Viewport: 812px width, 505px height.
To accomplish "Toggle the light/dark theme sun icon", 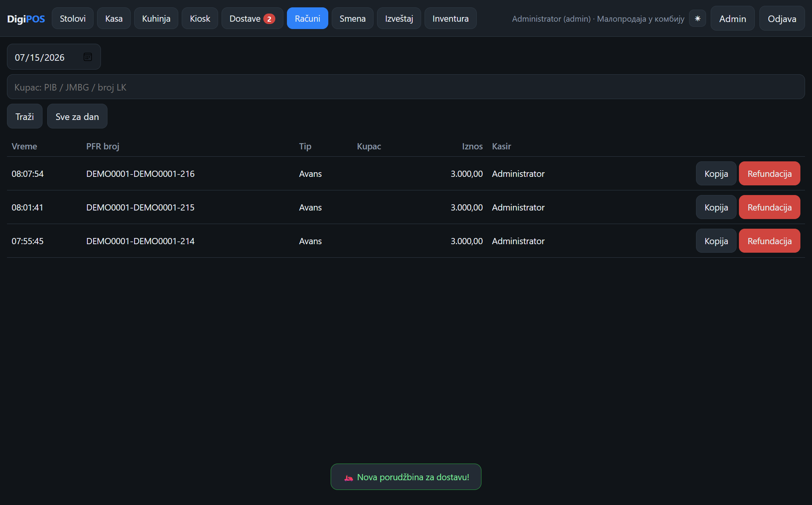I will pyautogui.click(x=698, y=19).
